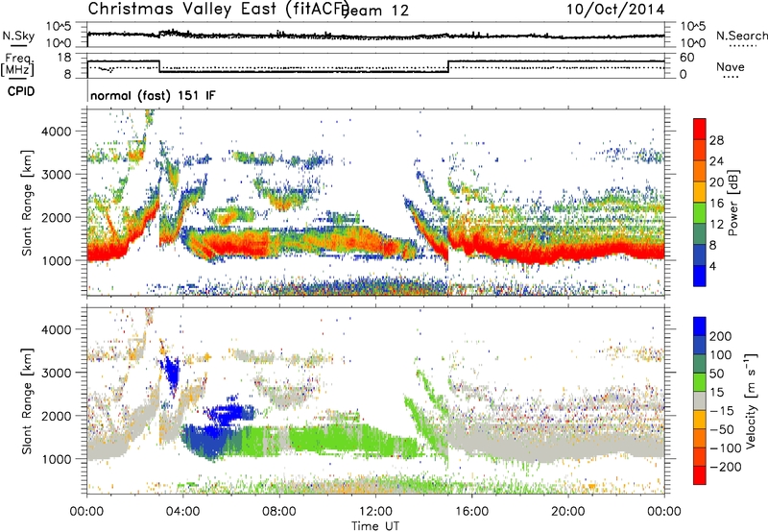Image resolution: width=768 pixels, height=532 pixels.
Task: Click the "Velocity [m s⁻¹]" colorbar title
Action: [x=751, y=400]
